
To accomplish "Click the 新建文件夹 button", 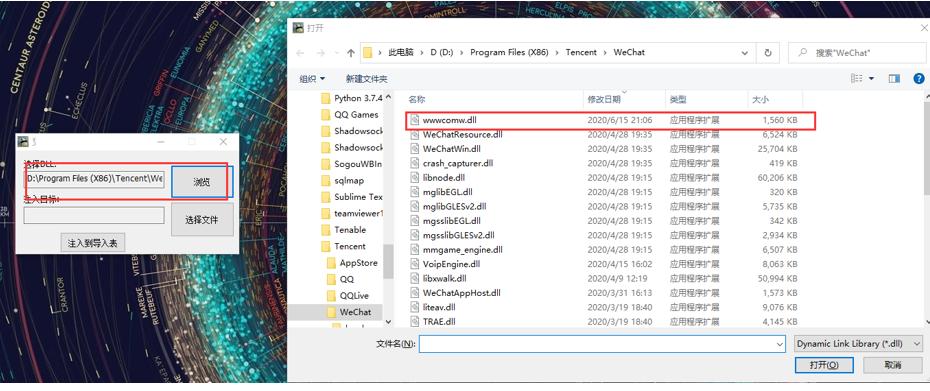I will coord(367,78).
